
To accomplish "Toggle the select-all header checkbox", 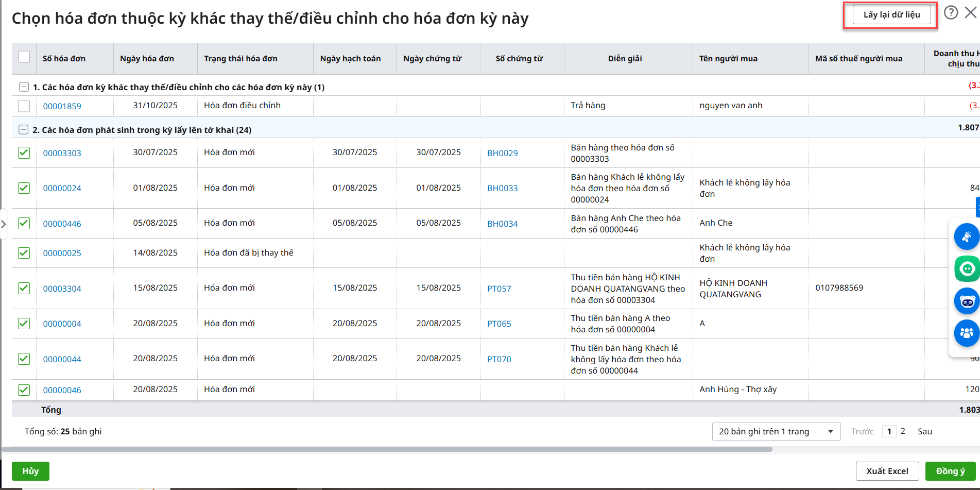I will coord(24,57).
